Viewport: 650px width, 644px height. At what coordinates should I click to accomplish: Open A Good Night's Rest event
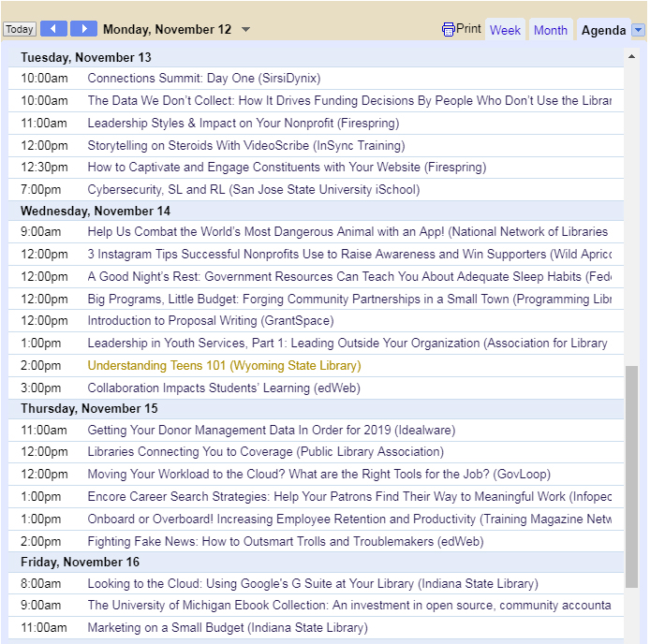pos(349,276)
